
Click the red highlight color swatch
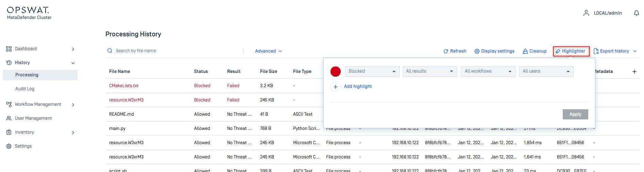pos(336,72)
